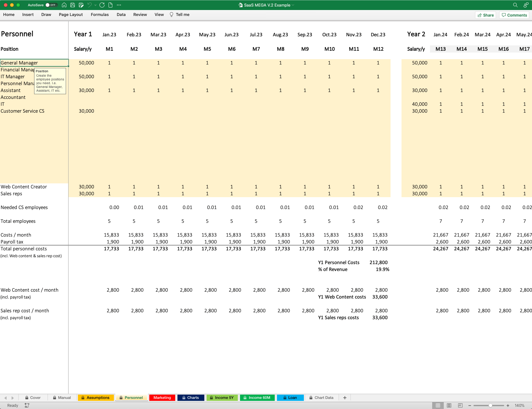Viewport: 532px width, 409px height.
Task: Switch to the Manual sheet tab
Action: pyautogui.click(x=62, y=398)
